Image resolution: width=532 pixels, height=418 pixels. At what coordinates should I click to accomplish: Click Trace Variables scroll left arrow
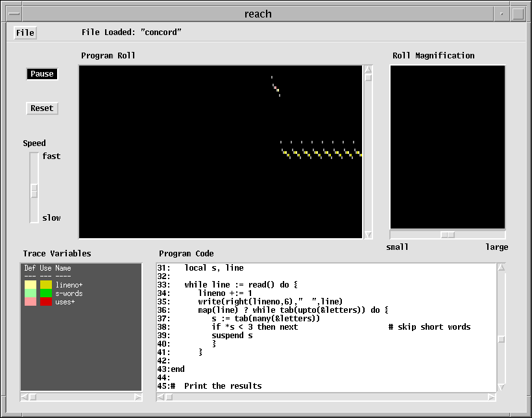25,397
